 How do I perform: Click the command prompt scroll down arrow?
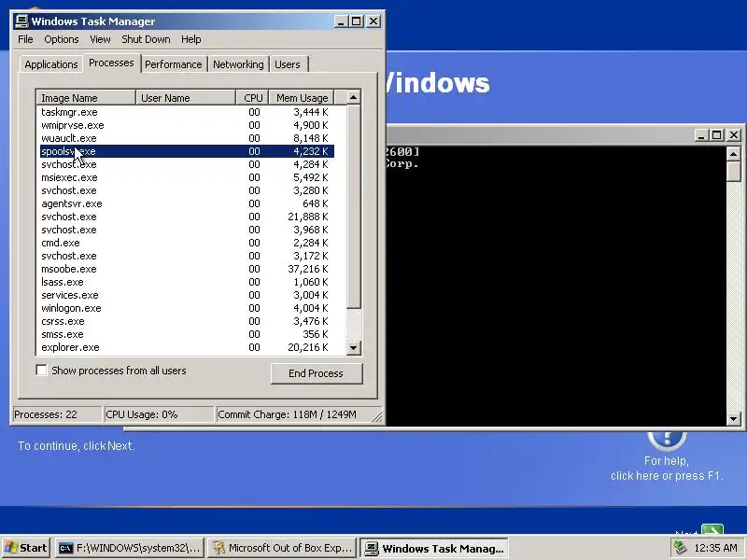(733, 419)
